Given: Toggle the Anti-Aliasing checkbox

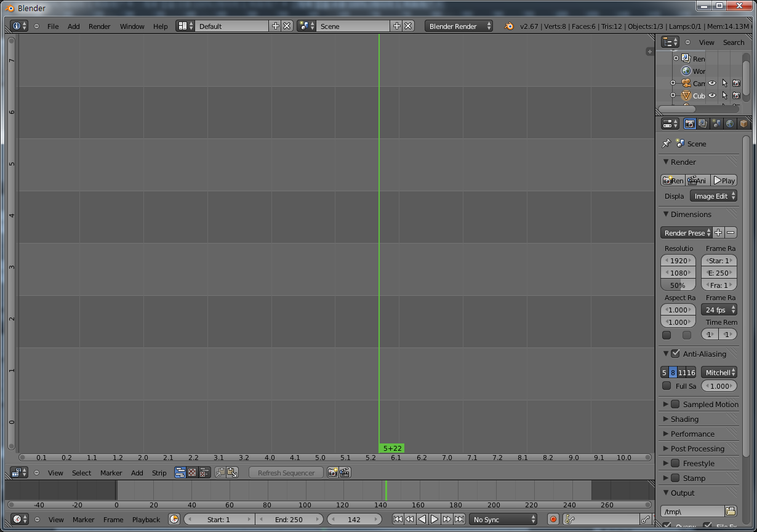Looking at the screenshot, I should point(675,354).
